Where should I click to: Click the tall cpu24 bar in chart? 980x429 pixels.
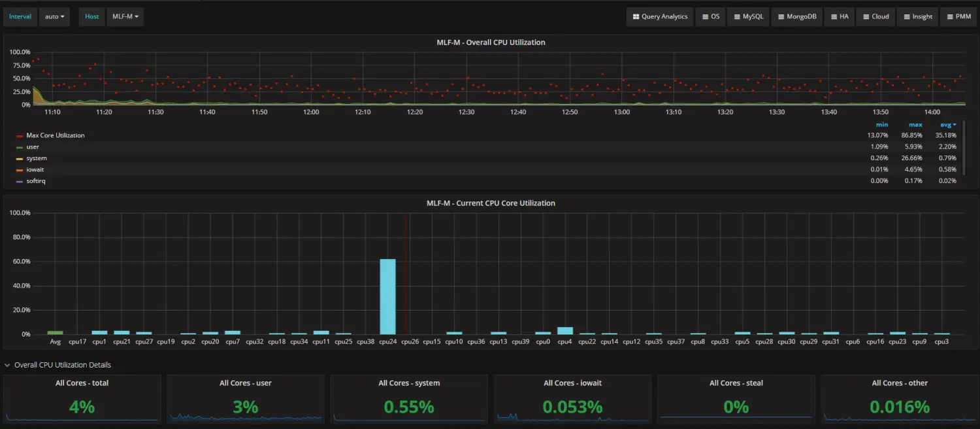point(388,296)
